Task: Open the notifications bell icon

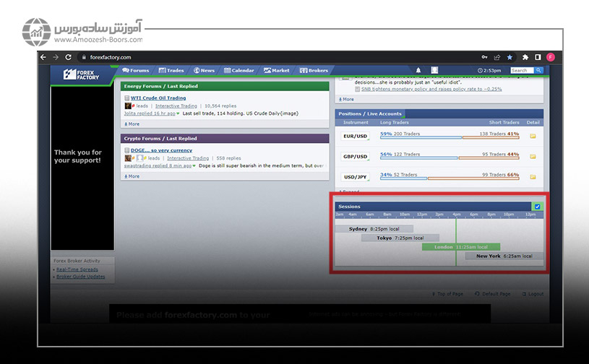Action: click(x=418, y=71)
